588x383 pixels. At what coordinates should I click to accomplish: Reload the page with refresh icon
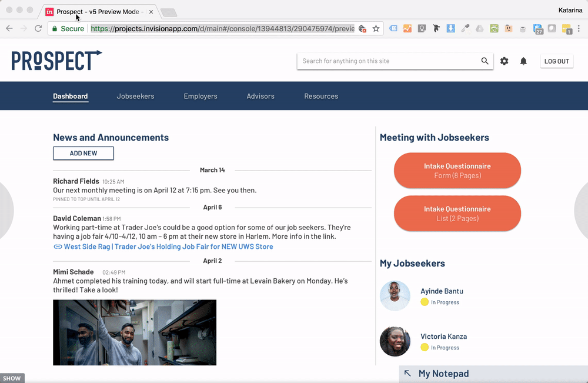coord(38,28)
